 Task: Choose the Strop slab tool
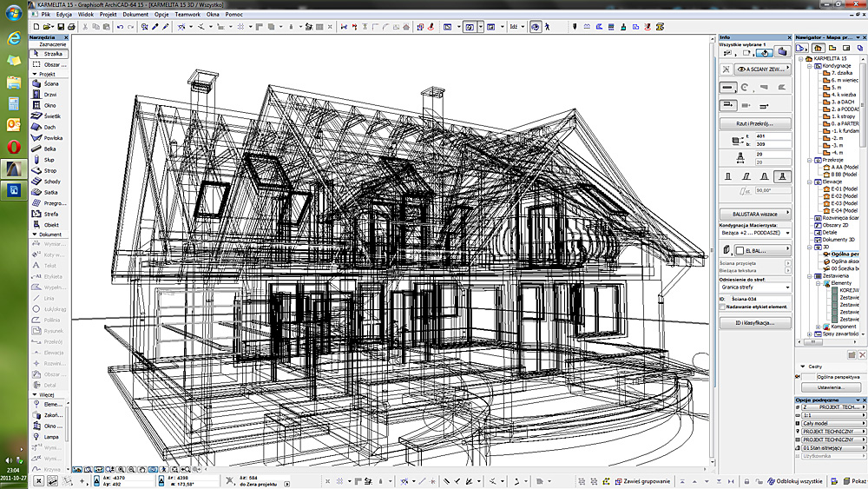tap(49, 170)
